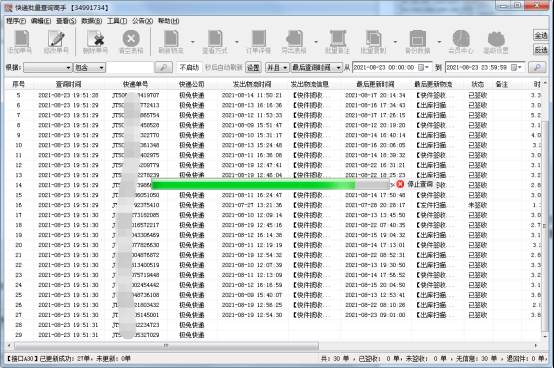The width and height of the screenshot is (554, 368).
Task: Expand the 批量复制 dropdown arrow
Action: pos(395,42)
